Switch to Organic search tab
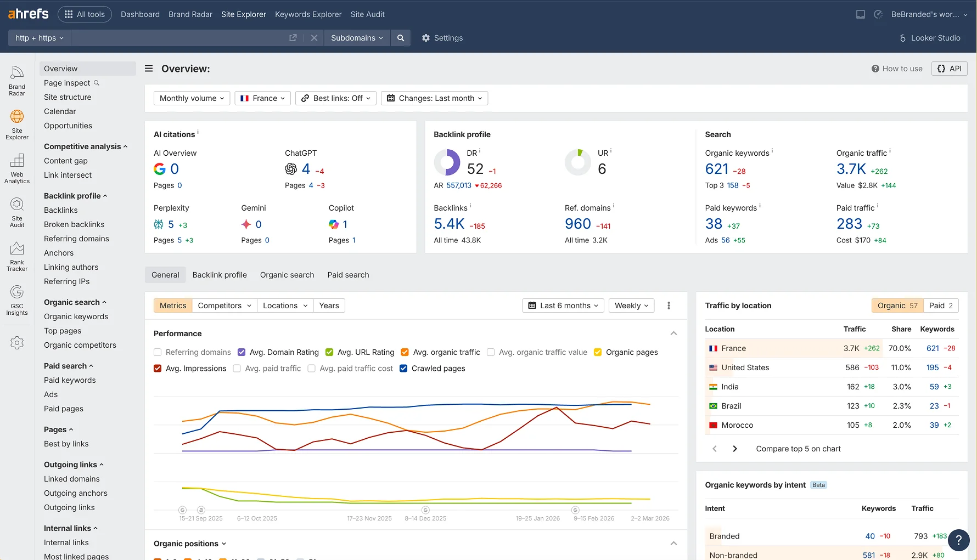This screenshot has width=977, height=560. 287,275
